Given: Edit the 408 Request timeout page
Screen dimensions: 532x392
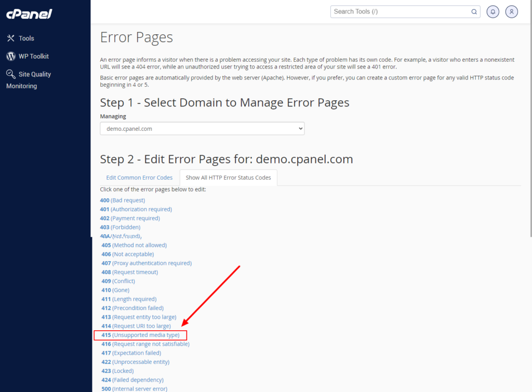Looking at the screenshot, I should (x=129, y=272).
